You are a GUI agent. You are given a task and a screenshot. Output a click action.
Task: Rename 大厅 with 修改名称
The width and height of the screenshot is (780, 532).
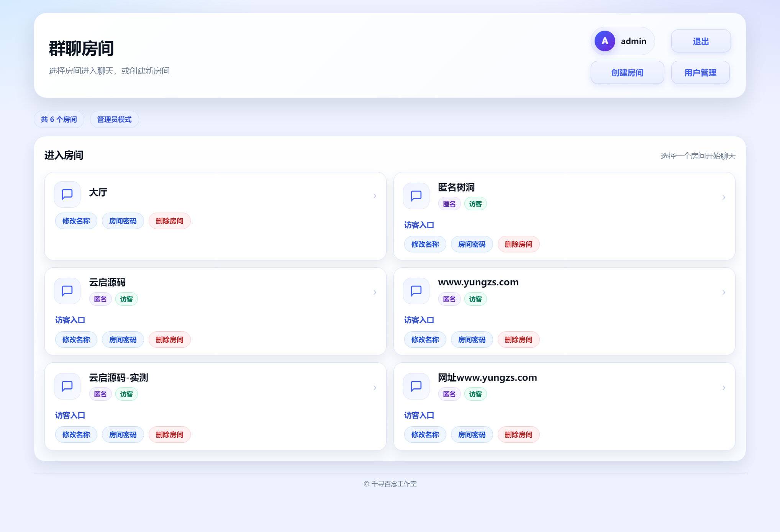[76, 221]
